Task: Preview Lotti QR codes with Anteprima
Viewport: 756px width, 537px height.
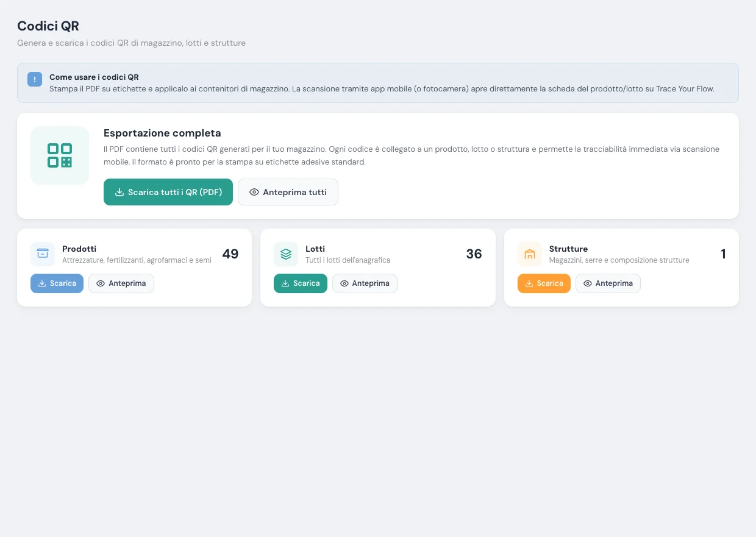Action: coord(365,283)
